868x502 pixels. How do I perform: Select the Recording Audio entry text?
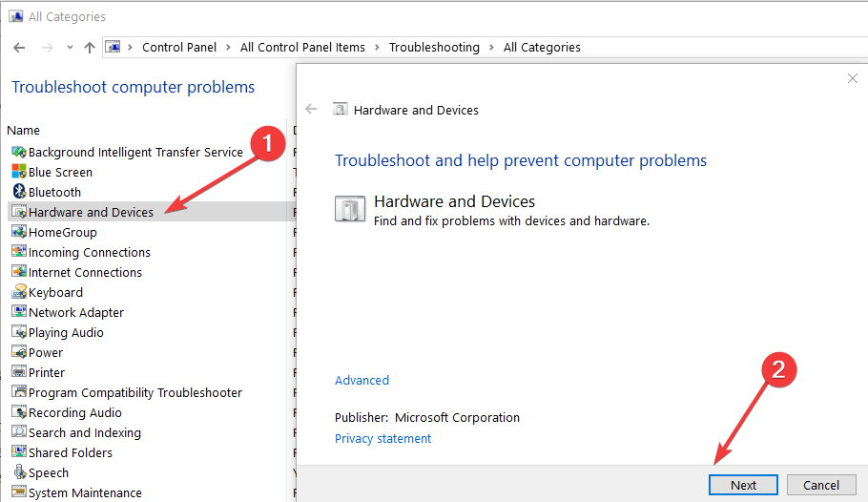pyautogui.click(x=74, y=413)
